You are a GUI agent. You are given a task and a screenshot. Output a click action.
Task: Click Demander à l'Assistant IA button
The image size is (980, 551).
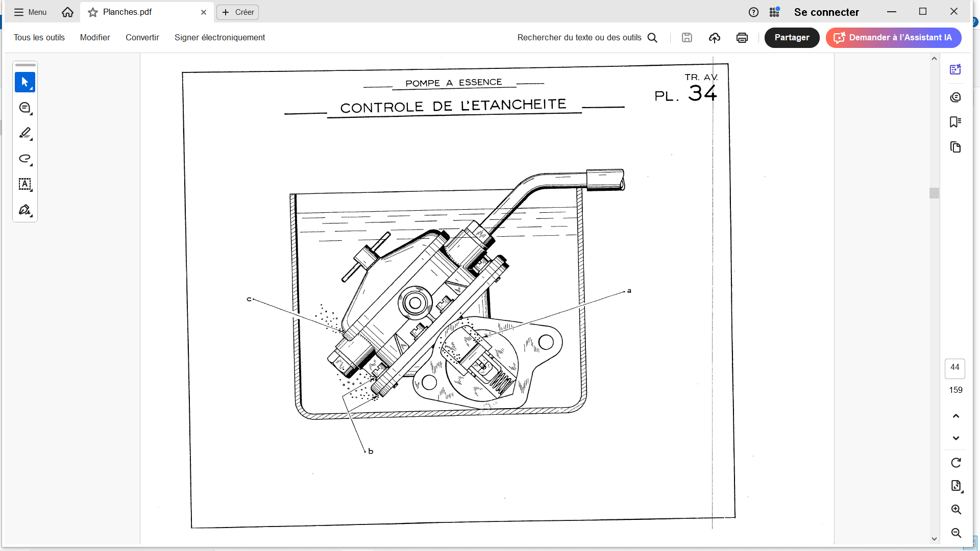[893, 38]
